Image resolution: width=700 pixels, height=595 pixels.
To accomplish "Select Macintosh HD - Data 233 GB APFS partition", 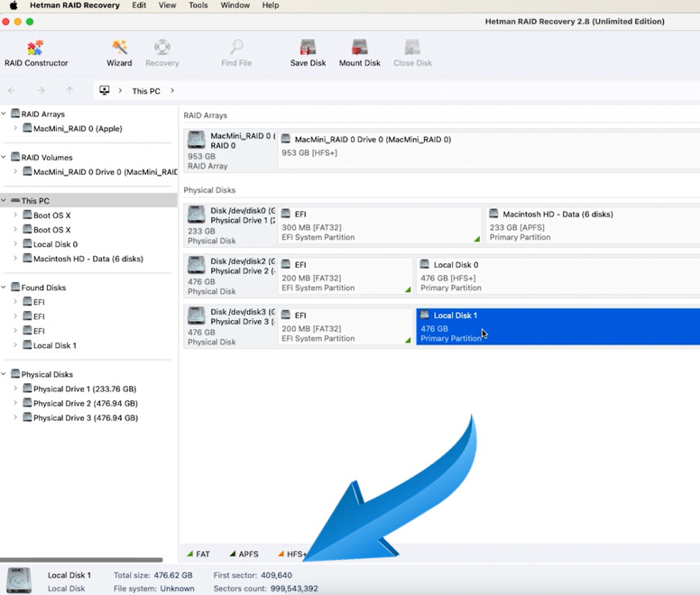I will [x=593, y=225].
